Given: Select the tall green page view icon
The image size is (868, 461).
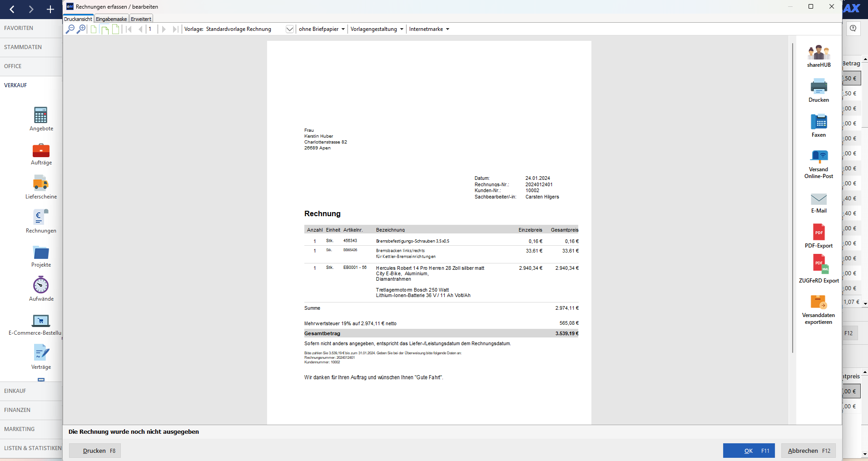Looking at the screenshot, I should click(116, 29).
